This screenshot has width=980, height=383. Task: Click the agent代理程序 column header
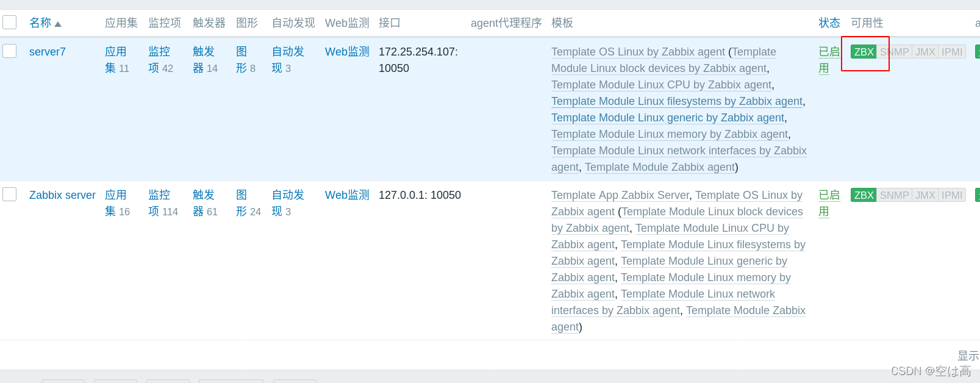point(506,23)
